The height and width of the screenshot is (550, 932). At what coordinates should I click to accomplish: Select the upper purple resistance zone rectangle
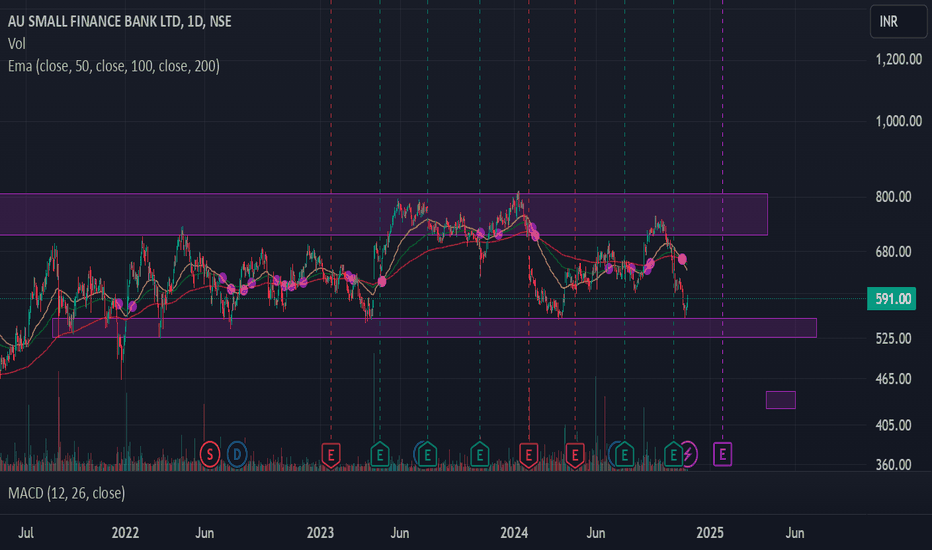pos(383,214)
